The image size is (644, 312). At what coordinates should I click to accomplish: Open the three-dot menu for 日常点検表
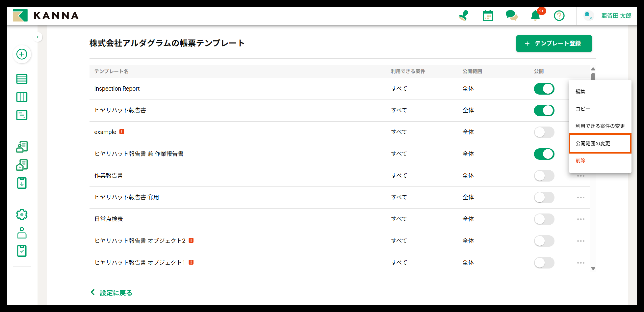coord(580,219)
